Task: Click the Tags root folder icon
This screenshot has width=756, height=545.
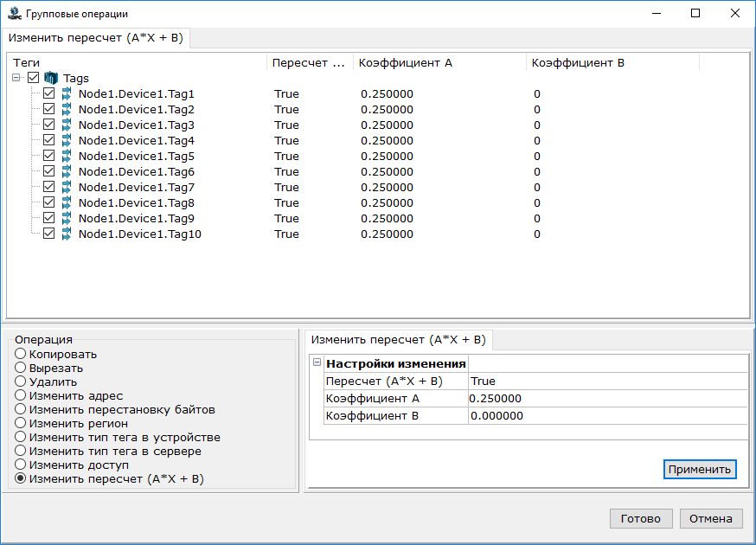Action: (x=51, y=78)
